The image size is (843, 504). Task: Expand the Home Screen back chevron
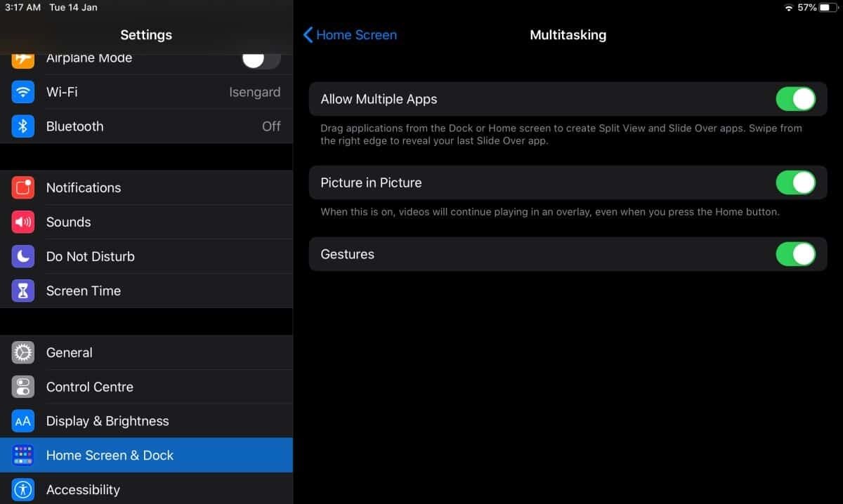pyautogui.click(x=307, y=34)
